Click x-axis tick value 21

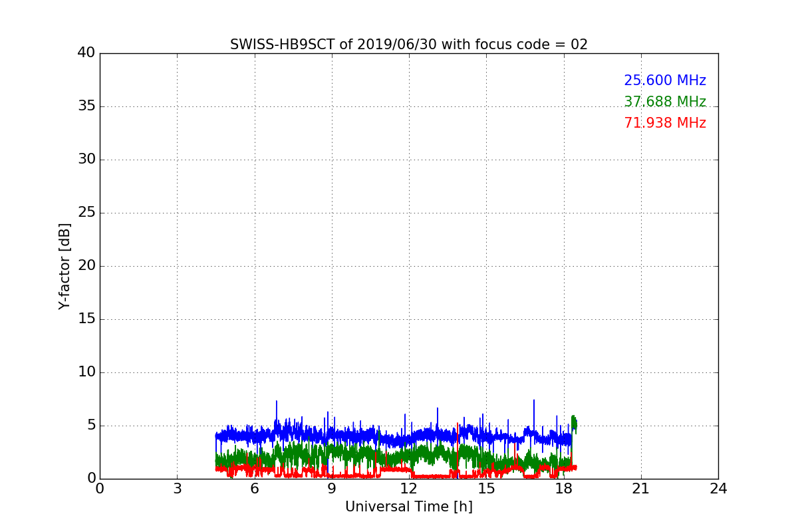tap(641, 489)
